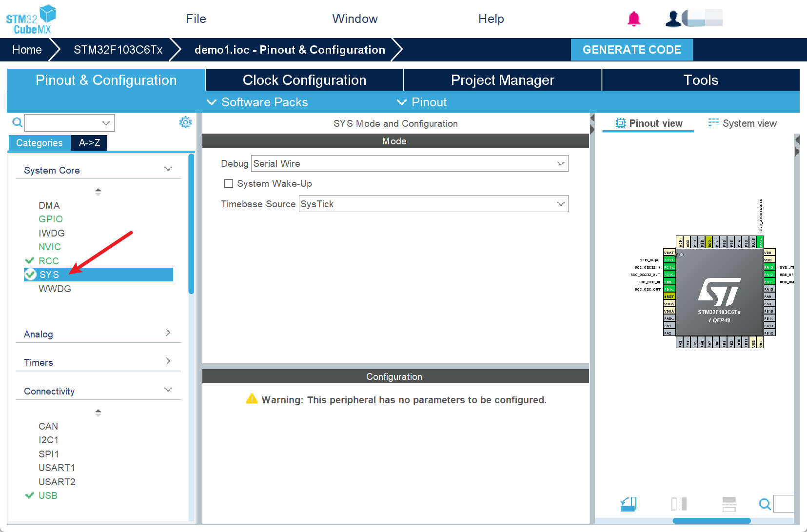
Task: Click the green PA11 pin on chip
Action: [769, 282]
